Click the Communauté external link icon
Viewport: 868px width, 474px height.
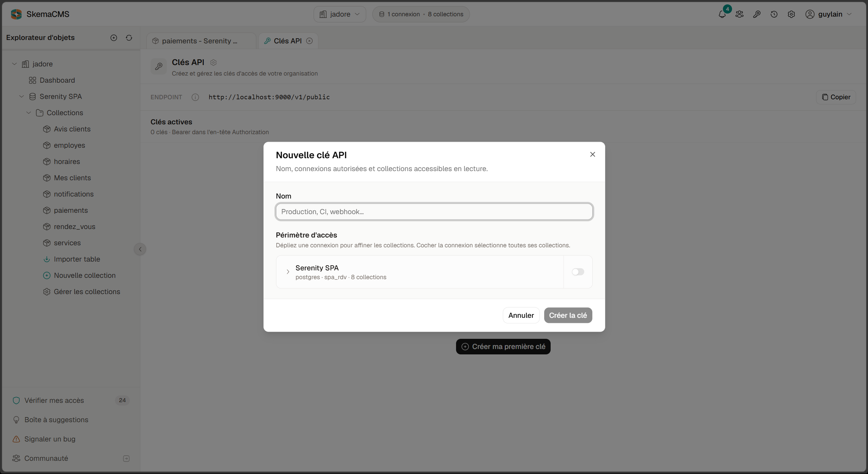(x=126, y=458)
